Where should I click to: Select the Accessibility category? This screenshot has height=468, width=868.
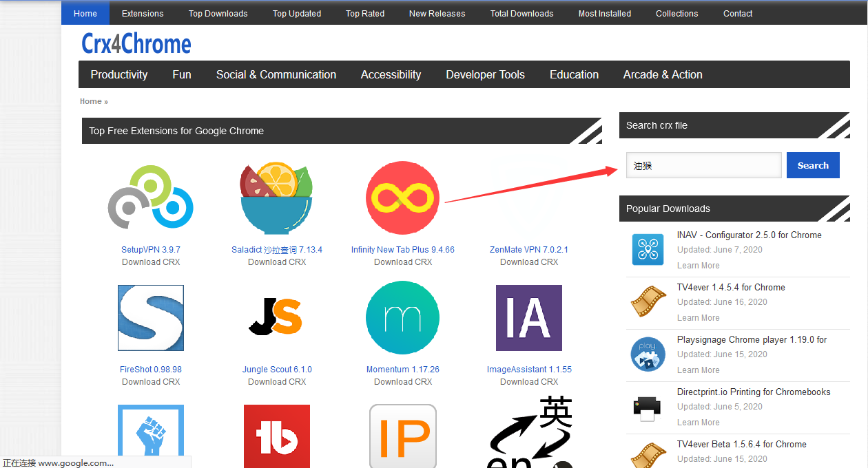click(391, 74)
